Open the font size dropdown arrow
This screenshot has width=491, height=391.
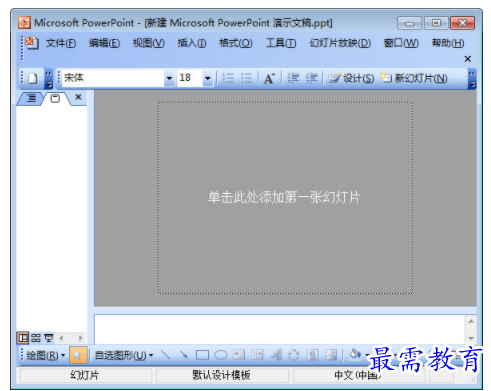(x=208, y=79)
